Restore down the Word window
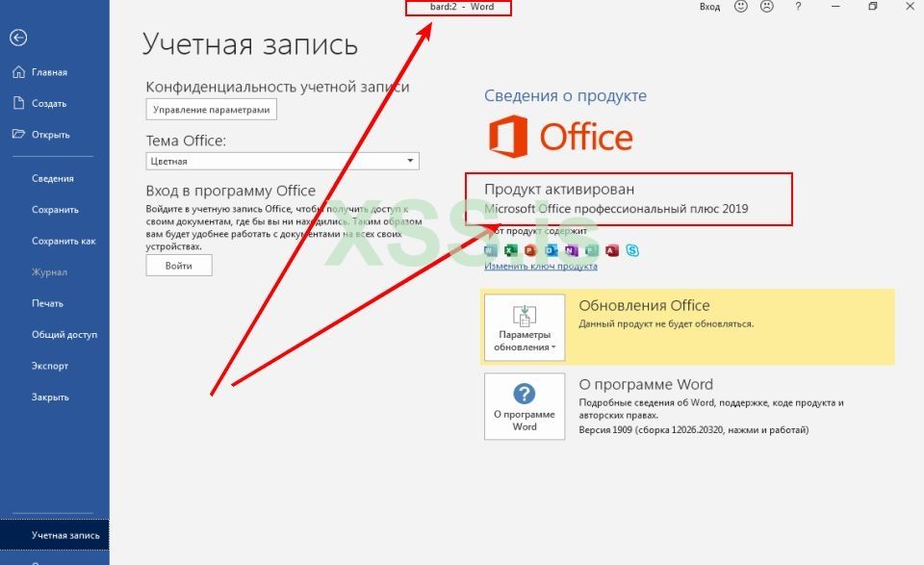 click(873, 7)
